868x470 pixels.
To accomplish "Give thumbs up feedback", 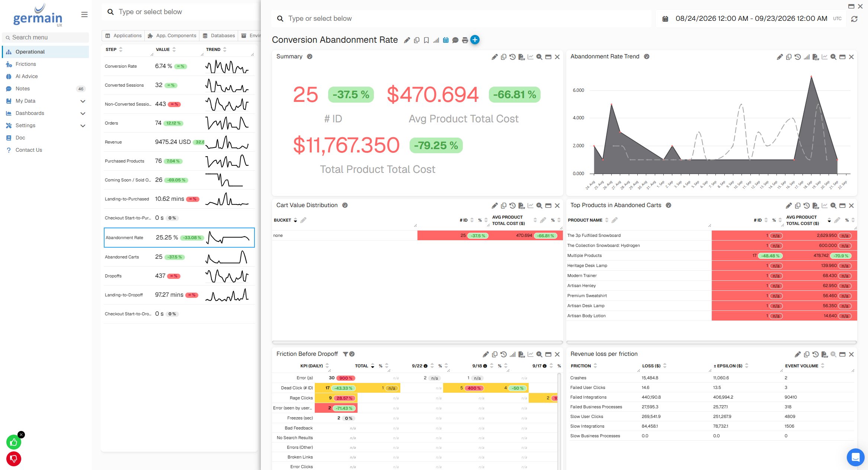I will (x=14, y=442).
